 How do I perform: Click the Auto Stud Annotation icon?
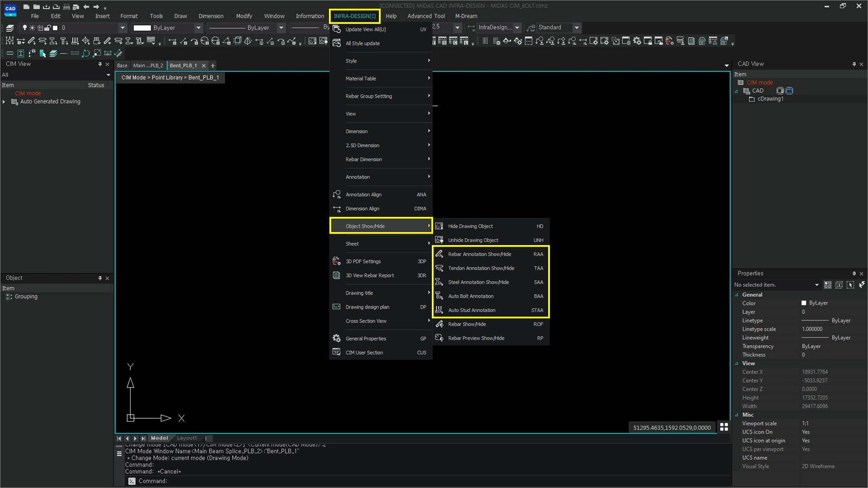(439, 310)
